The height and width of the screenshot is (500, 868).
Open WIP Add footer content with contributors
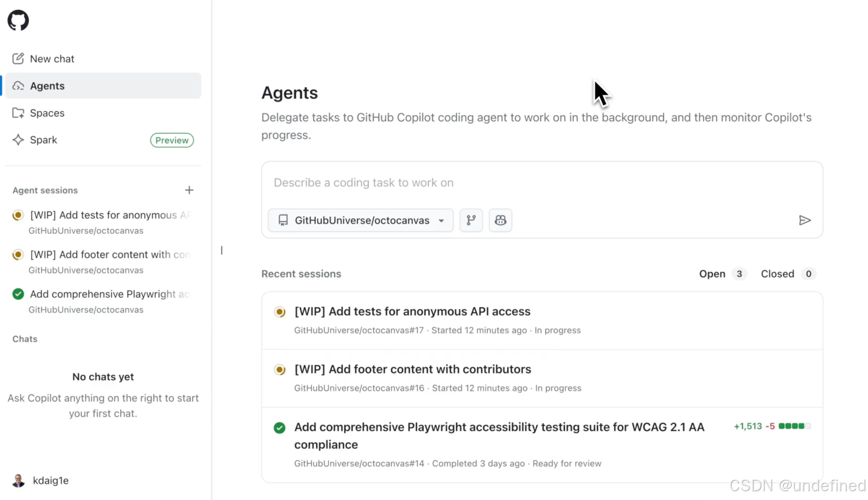tap(413, 369)
